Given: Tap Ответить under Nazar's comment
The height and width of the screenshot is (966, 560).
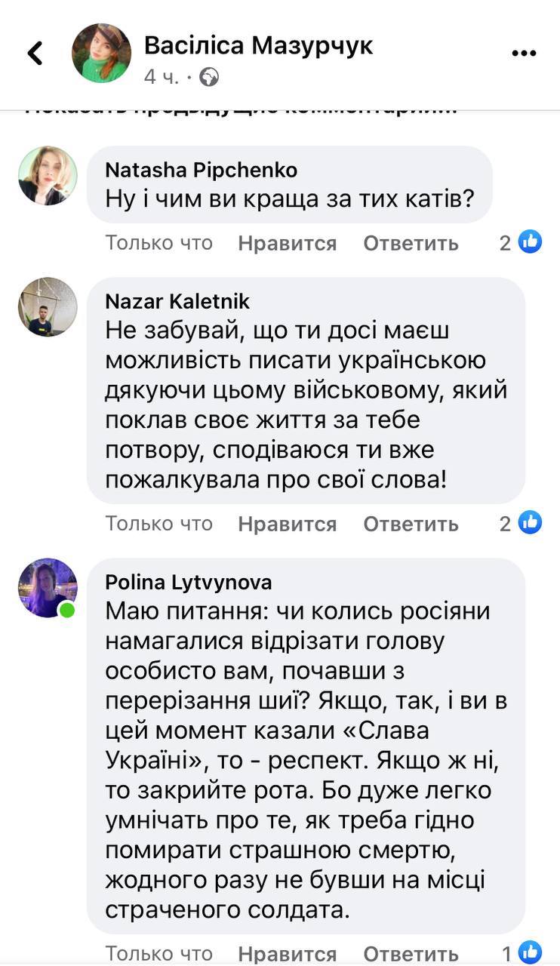Looking at the screenshot, I should tap(411, 522).
